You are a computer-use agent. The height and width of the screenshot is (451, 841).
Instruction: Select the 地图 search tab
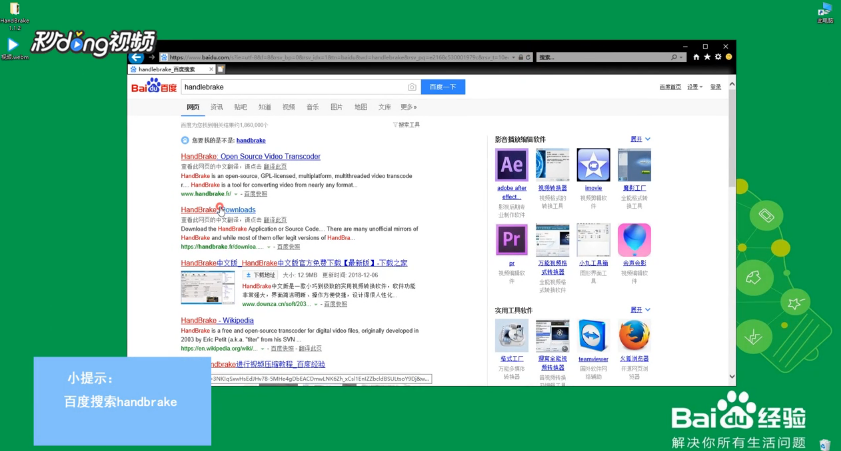[x=360, y=107]
